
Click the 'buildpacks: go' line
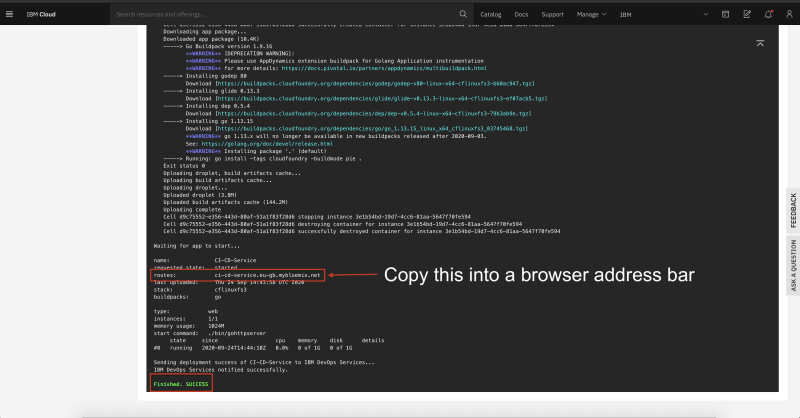click(x=187, y=297)
